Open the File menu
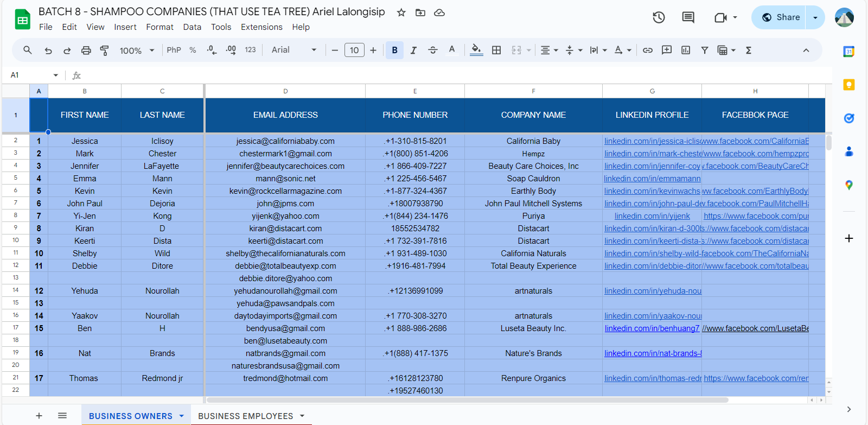 [x=46, y=27]
